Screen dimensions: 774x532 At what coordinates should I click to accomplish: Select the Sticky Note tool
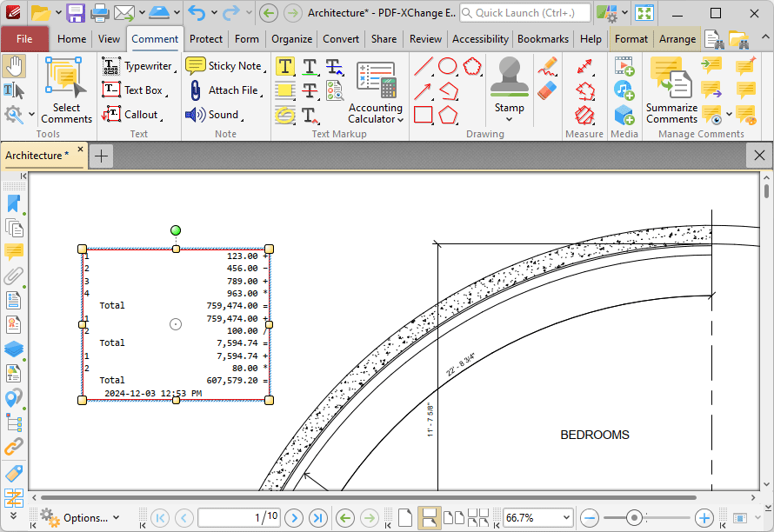pos(225,66)
